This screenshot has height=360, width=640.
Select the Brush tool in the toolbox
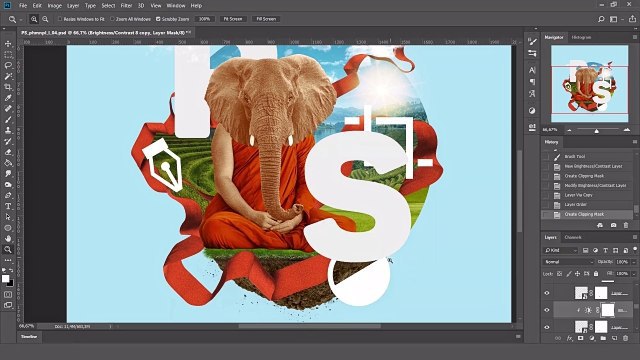point(8,120)
